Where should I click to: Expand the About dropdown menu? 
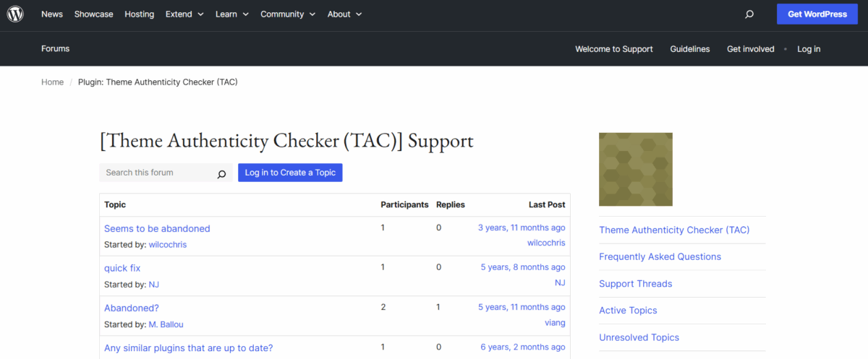344,14
